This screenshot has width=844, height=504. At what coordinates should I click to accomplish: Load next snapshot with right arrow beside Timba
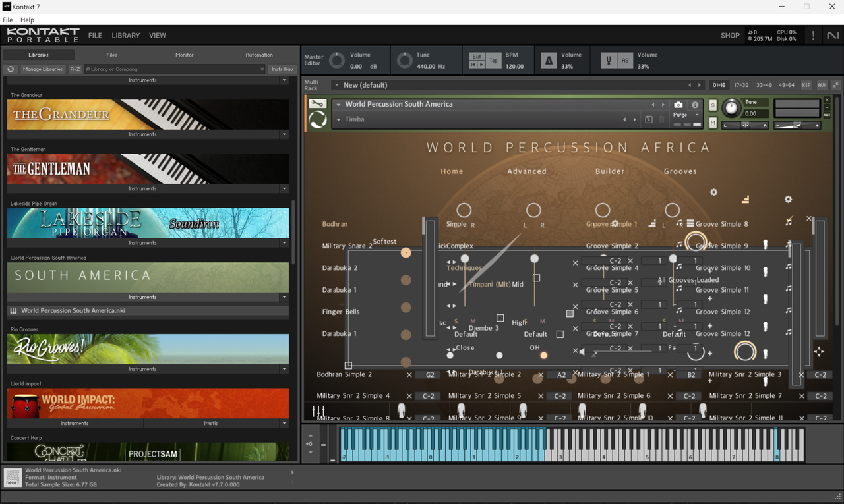tap(635, 119)
